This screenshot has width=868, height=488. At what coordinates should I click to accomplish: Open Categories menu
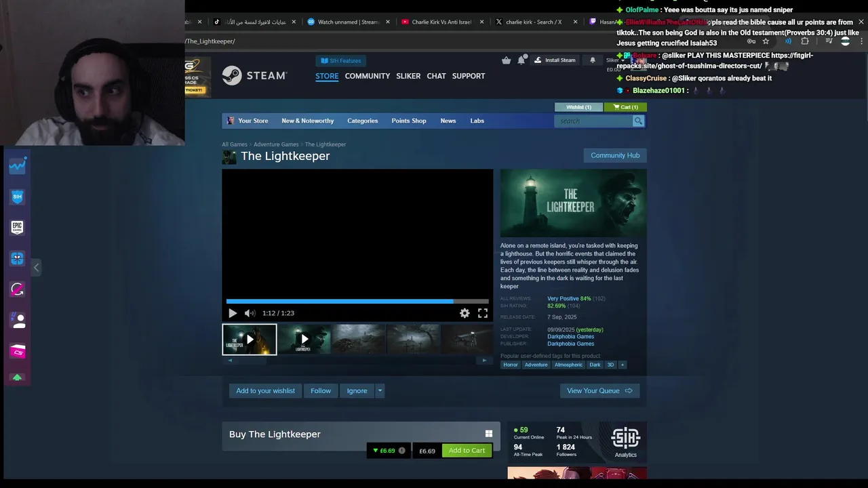(362, 121)
